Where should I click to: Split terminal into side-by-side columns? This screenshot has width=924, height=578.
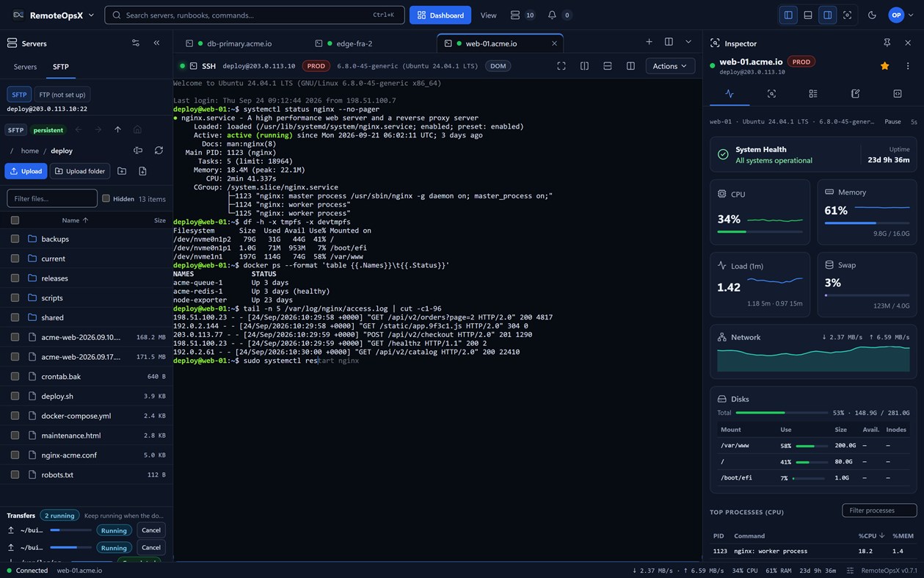pyautogui.click(x=584, y=66)
